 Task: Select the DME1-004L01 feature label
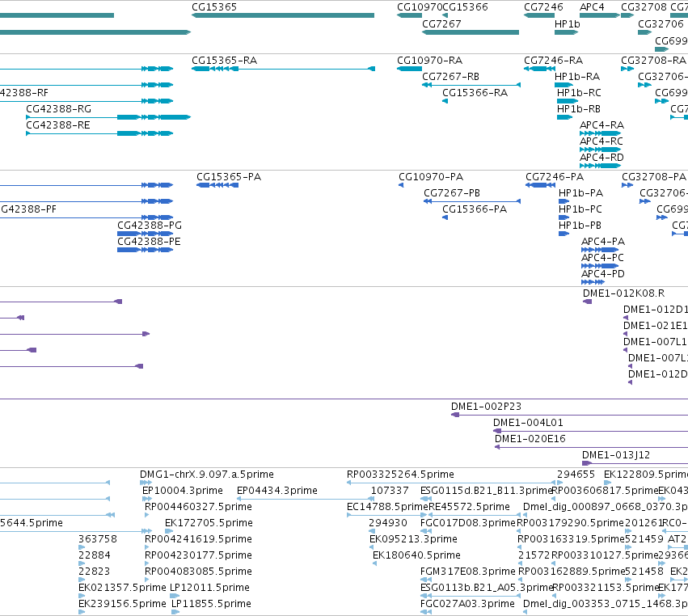[x=528, y=423]
